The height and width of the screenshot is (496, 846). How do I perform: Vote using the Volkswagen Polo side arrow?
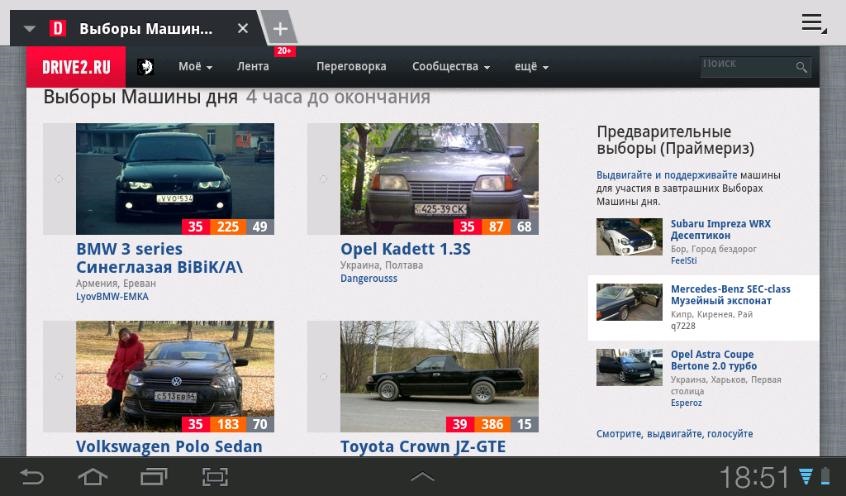point(59,377)
